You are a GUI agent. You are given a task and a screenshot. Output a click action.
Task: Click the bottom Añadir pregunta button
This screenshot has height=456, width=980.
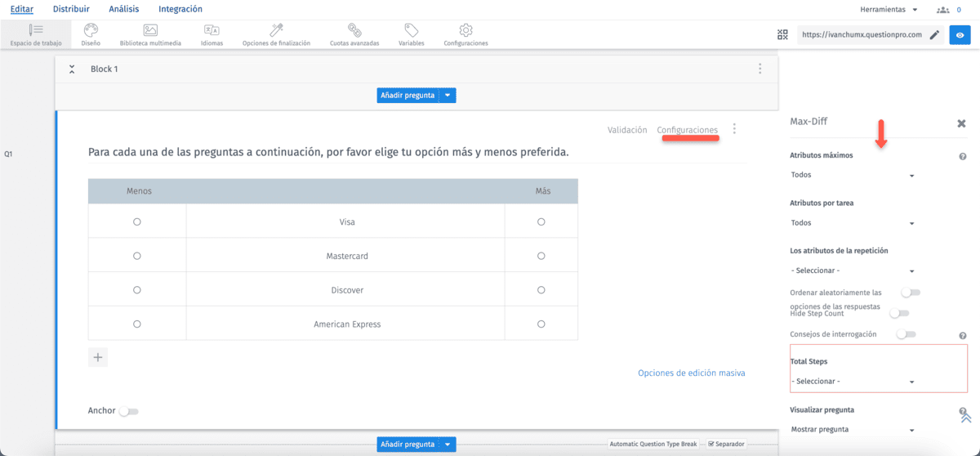tap(408, 445)
